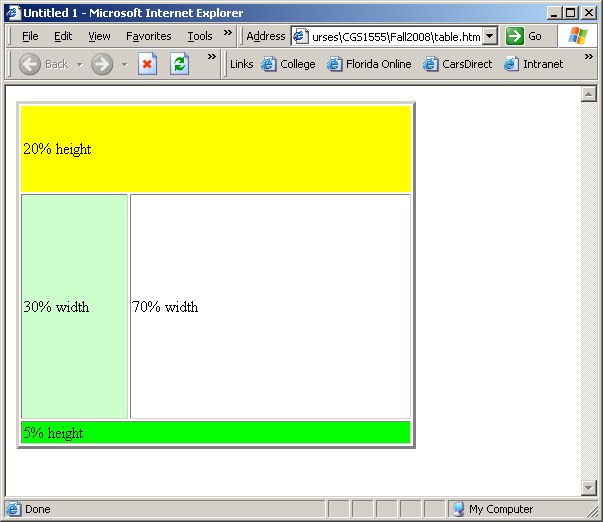Click the scrollbar down arrow
Screen dimensions: 603x522
(588, 488)
